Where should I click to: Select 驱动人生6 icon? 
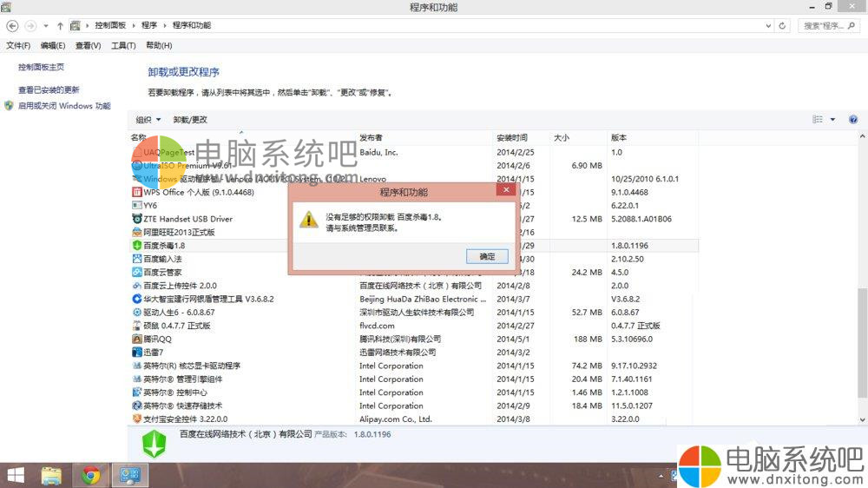pyautogui.click(x=137, y=313)
